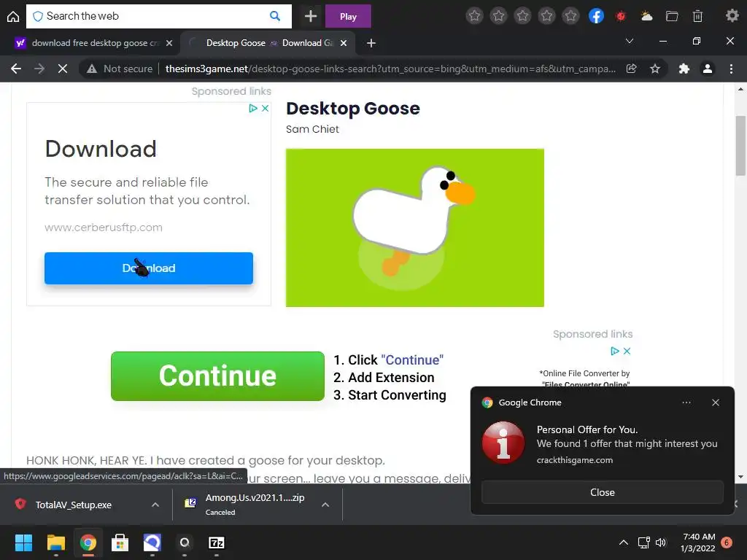
Task: Open Chrome three-dot menu
Action: click(x=731, y=69)
